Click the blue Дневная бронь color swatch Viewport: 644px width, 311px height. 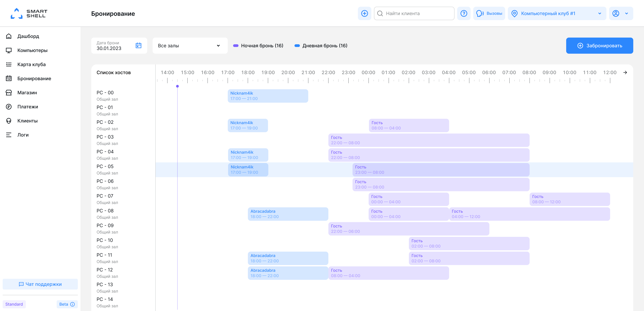pos(297,45)
